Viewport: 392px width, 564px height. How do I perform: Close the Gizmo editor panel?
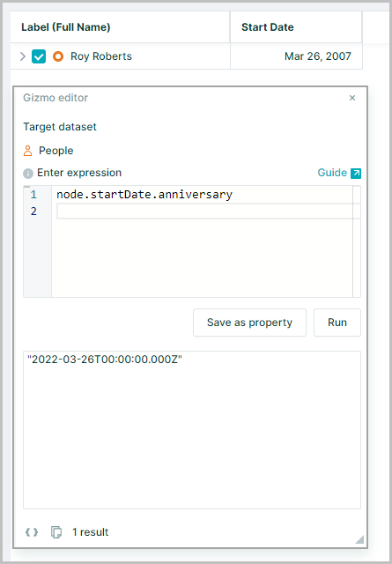click(x=352, y=98)
